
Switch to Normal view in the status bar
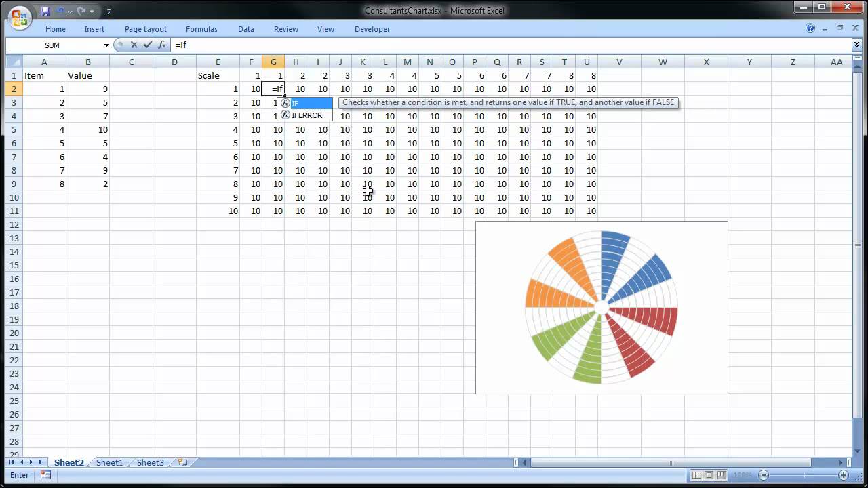coord(696,475)
